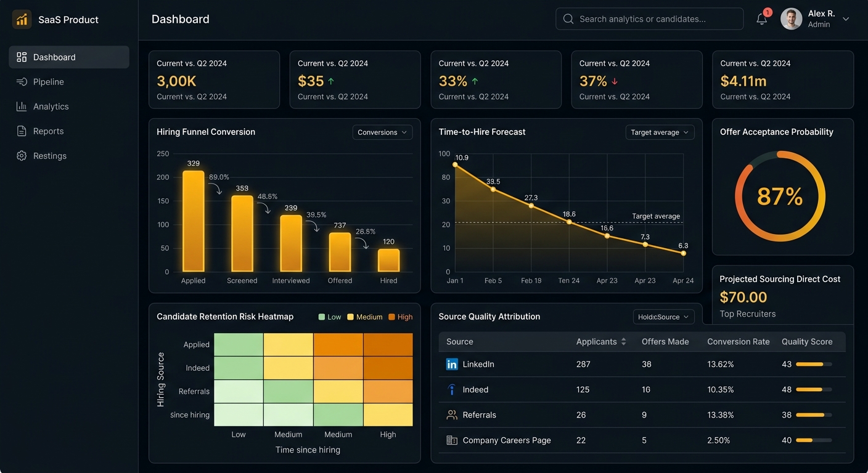Select the $4.11m metric value
Screen dimensions: 868x473
[743, 81]
